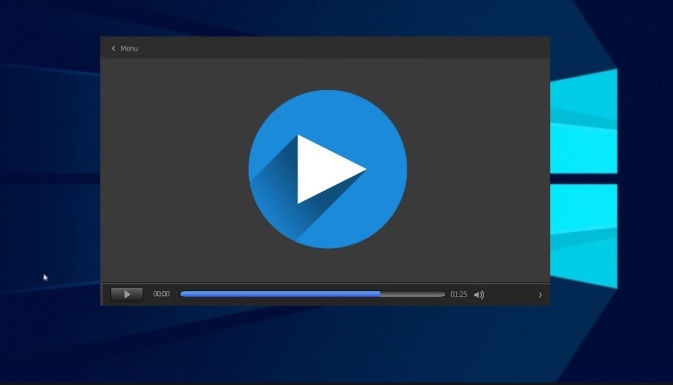673x385 pixels.
Task: Click the upper cyan pane of the Windows logo
Action: (584, 122)
